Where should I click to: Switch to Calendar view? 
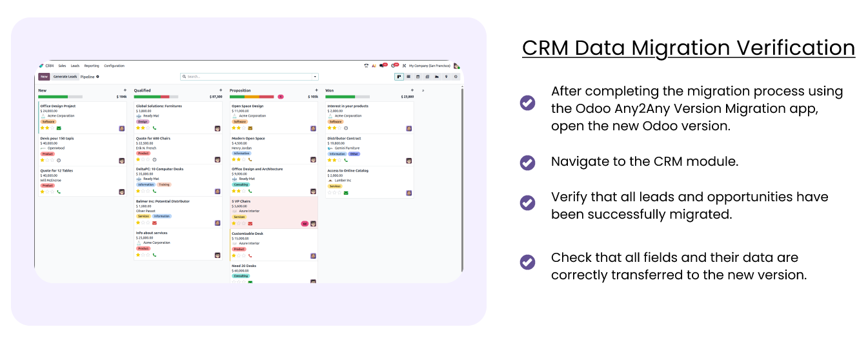point(418,77)
